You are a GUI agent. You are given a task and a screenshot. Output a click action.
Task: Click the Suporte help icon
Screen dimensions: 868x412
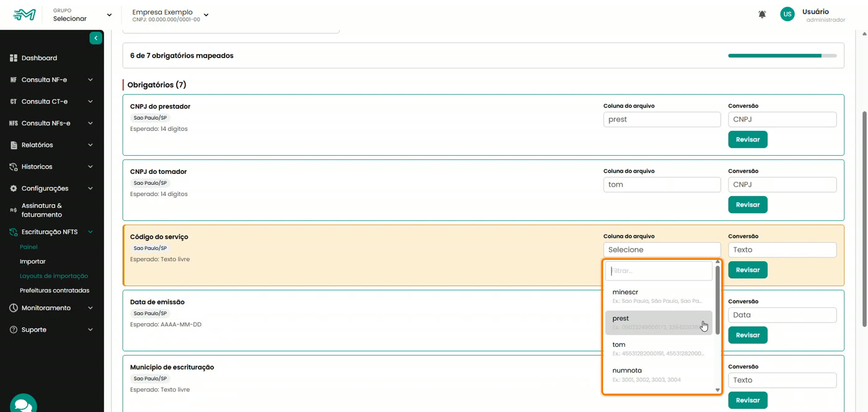click(14, 330)
